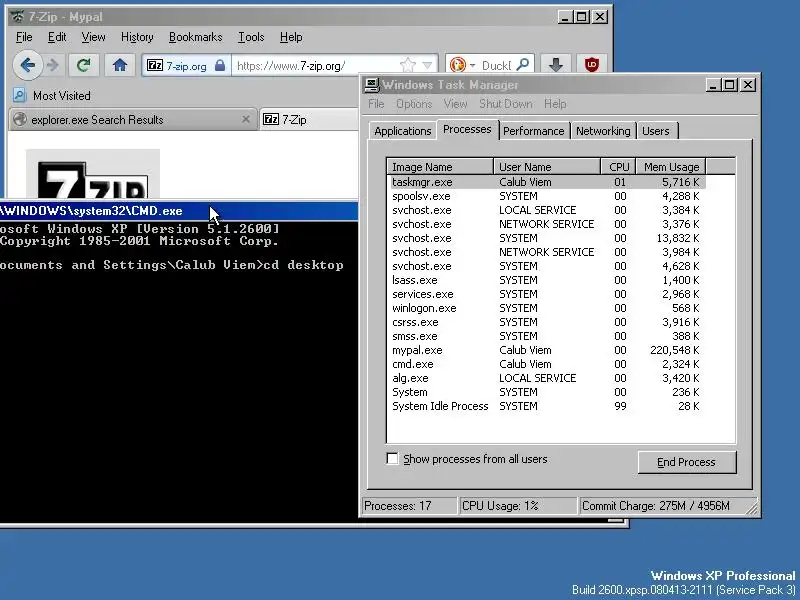Open the File menu in Mypal
This screenshot has height=600, width=800.
pyautogui.click(x=24, y=37)
